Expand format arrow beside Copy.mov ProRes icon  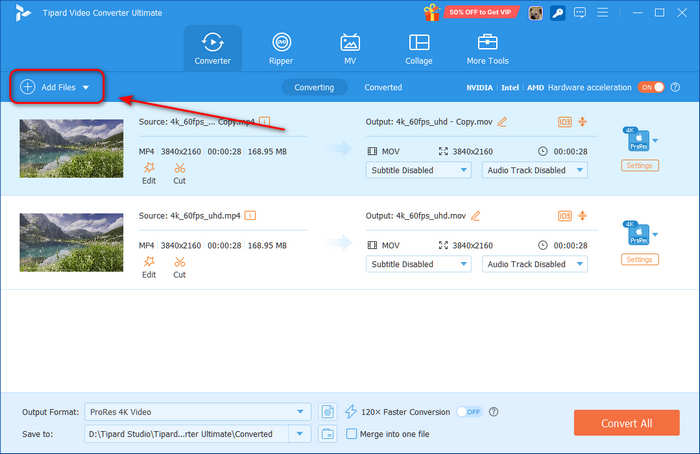coord(655,141)
